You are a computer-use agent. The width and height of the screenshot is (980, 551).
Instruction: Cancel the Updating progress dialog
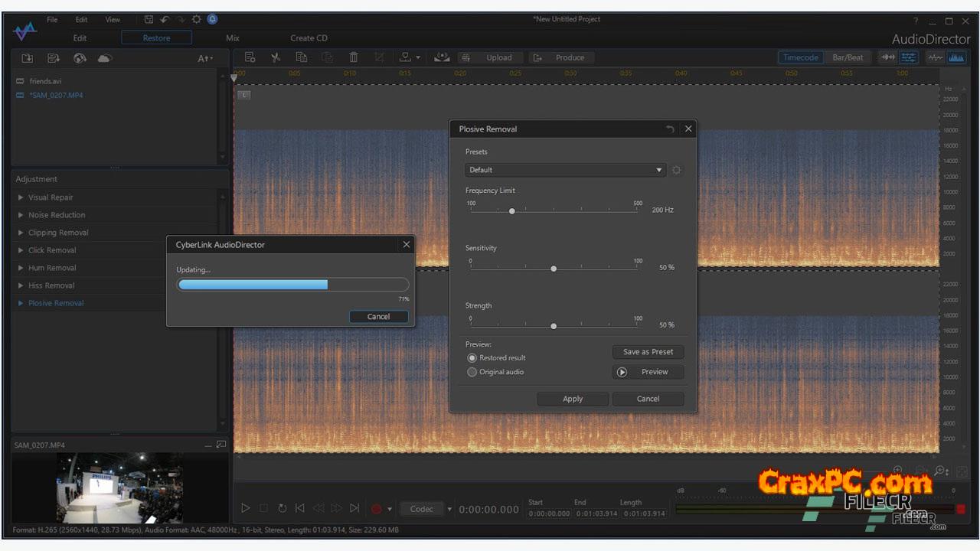[x=378, y=317]
